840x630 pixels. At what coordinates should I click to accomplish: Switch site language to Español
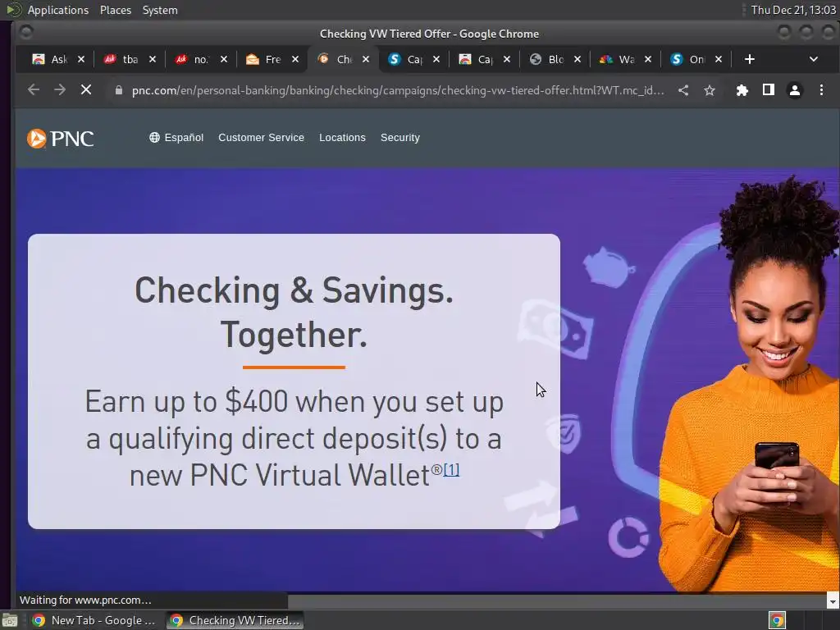point(184,138)
